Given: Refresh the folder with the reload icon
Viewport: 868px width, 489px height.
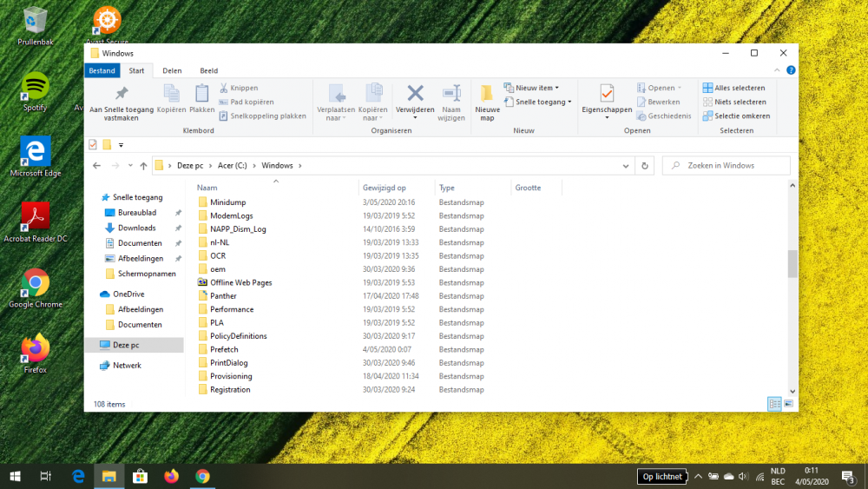Looking at the screenshot, I should coord(644,165).
